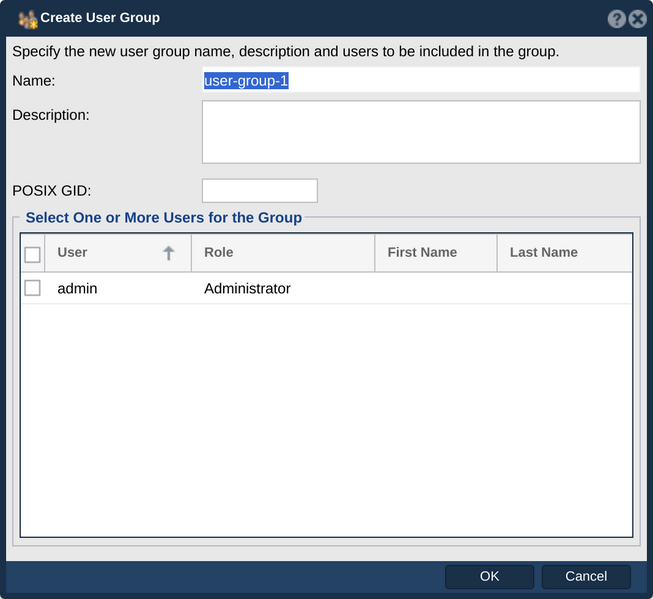This screenshot has height=599, width=653.
Task: Sort by the Role column header
Action: click(283, 253)
